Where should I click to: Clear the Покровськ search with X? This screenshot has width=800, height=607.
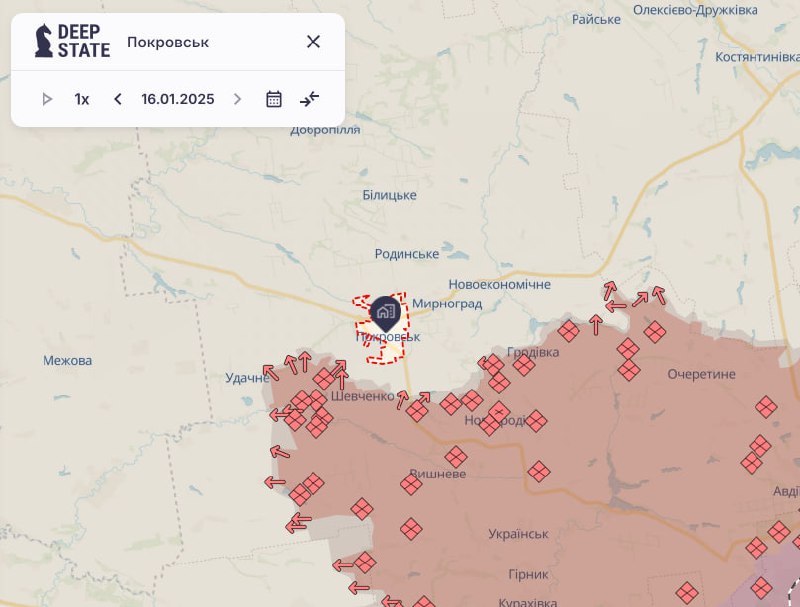pos(313,42)
